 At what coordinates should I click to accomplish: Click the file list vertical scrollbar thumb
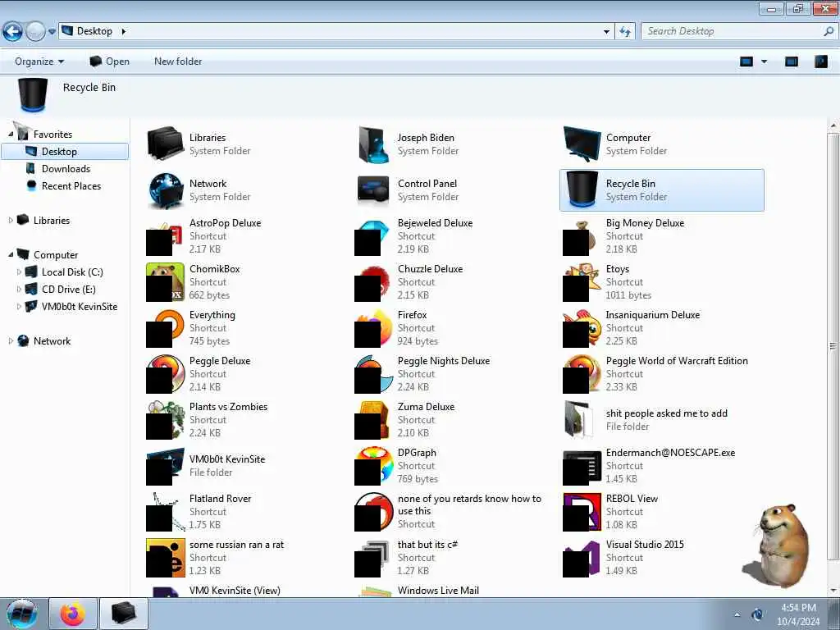tap(833, 346)
